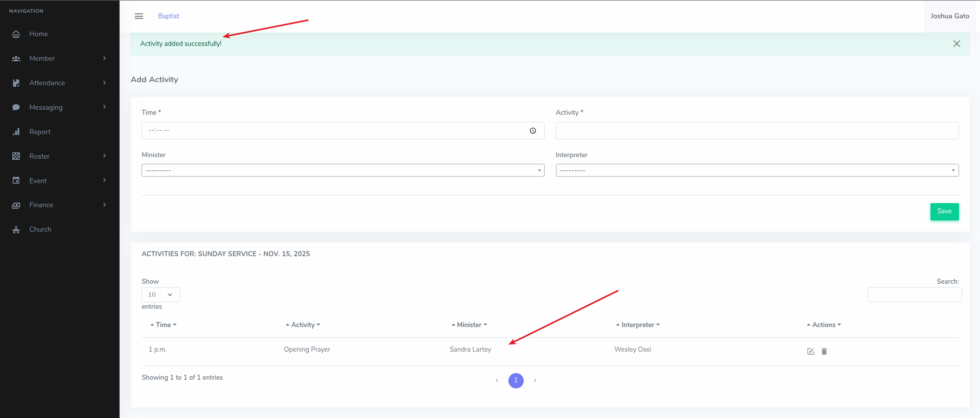Click the Baptist link in header

click(168, 16)
